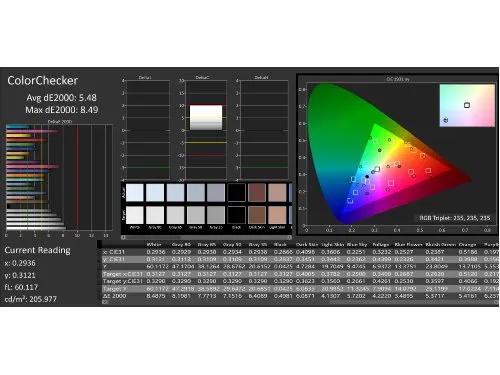Select the Target Y table row
This screenshot has height=375, width=500.
pos(300,289)
